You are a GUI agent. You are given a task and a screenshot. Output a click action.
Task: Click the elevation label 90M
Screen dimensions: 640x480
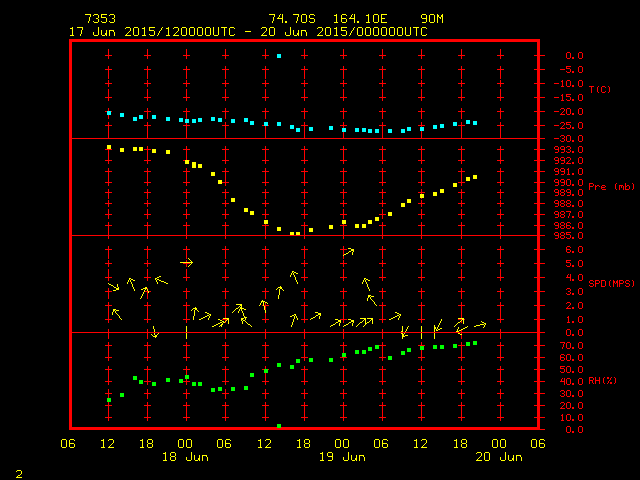[x=433, y=19]
